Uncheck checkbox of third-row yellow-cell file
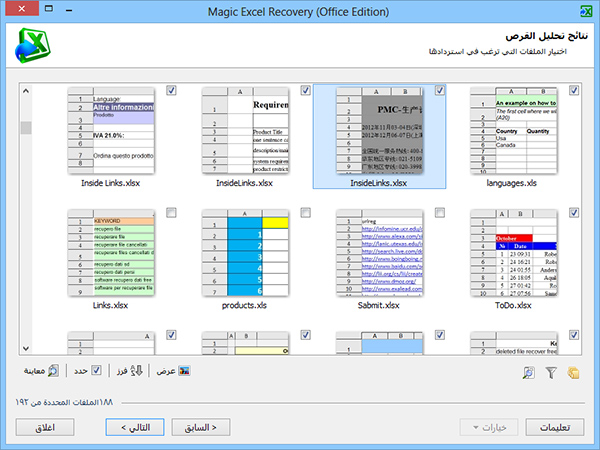 pyautogui.click(x=305, y=335)
